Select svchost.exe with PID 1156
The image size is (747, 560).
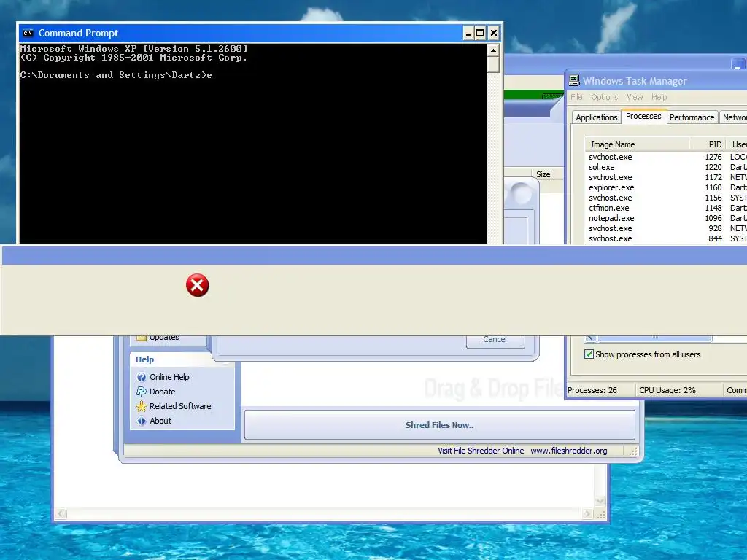pos(665,198)
